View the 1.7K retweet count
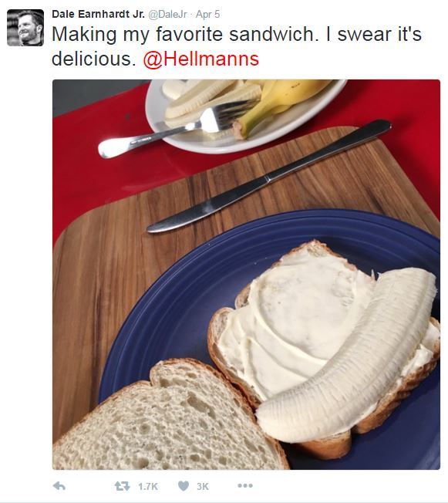This screenshot has width=448, height=503. pyautogui.click(x=148, y=487)
